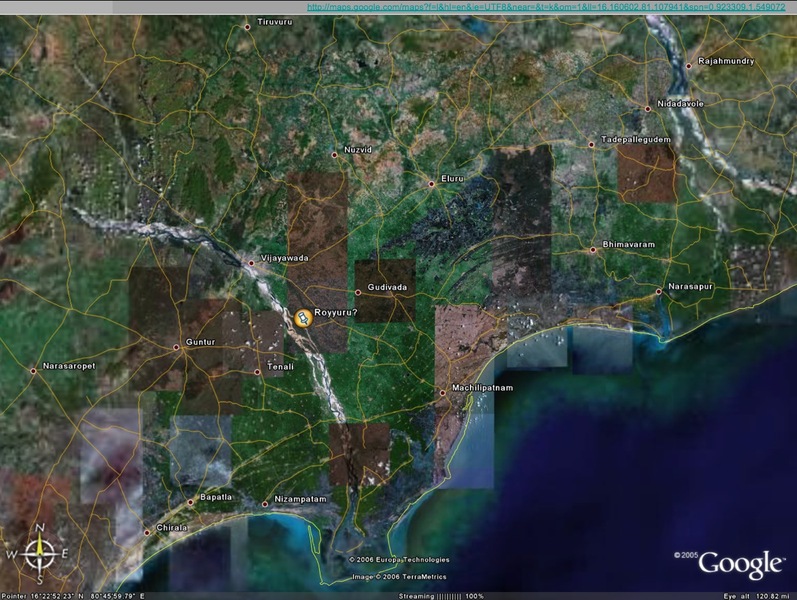This screenshot has width=797, height=600.
Task: Select the Guntur city marker
Action: click(x=177, y=347)
